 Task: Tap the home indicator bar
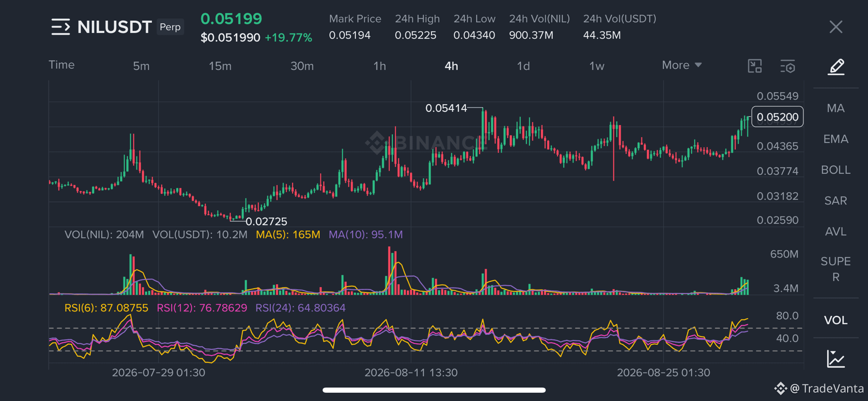[434, 390]
